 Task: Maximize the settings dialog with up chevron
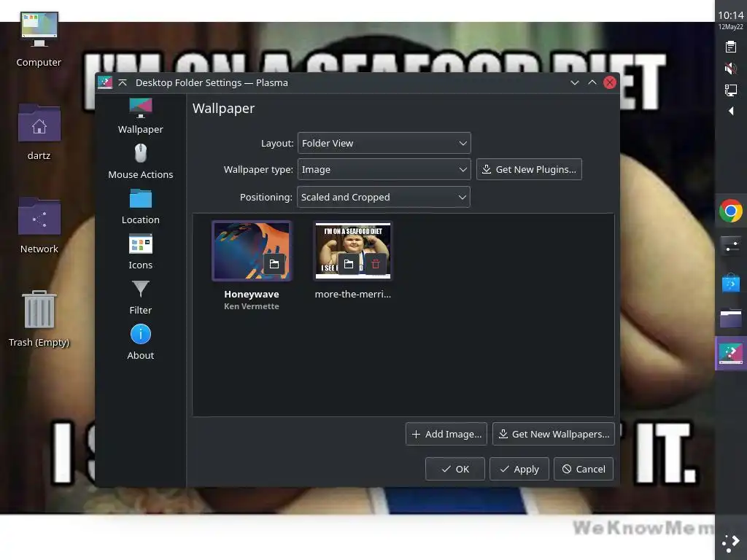[592, 82]
